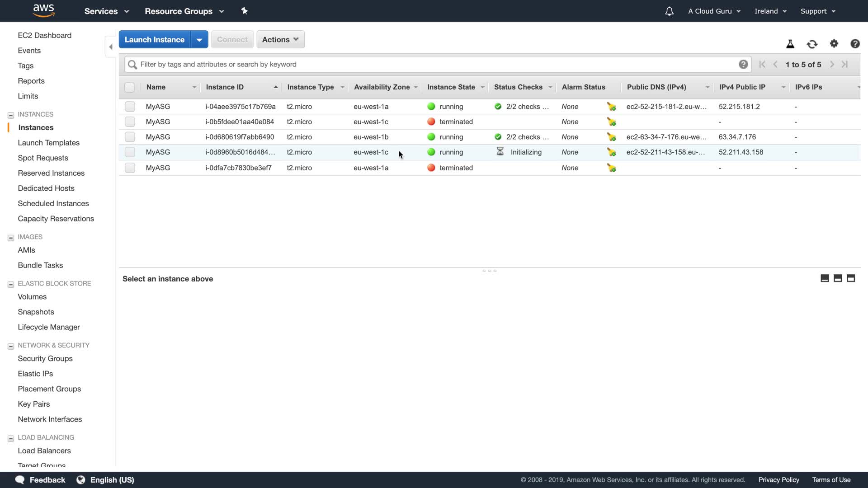
Task: Select the Initializing instance row checkbox
Action: point(130,152)
